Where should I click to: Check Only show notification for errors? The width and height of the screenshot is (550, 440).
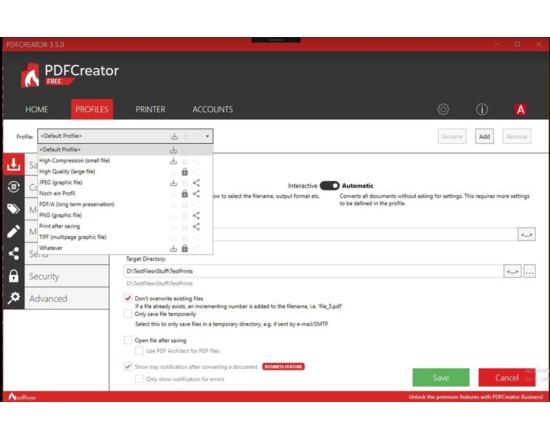pyautogui.click(x=139, y=379)
